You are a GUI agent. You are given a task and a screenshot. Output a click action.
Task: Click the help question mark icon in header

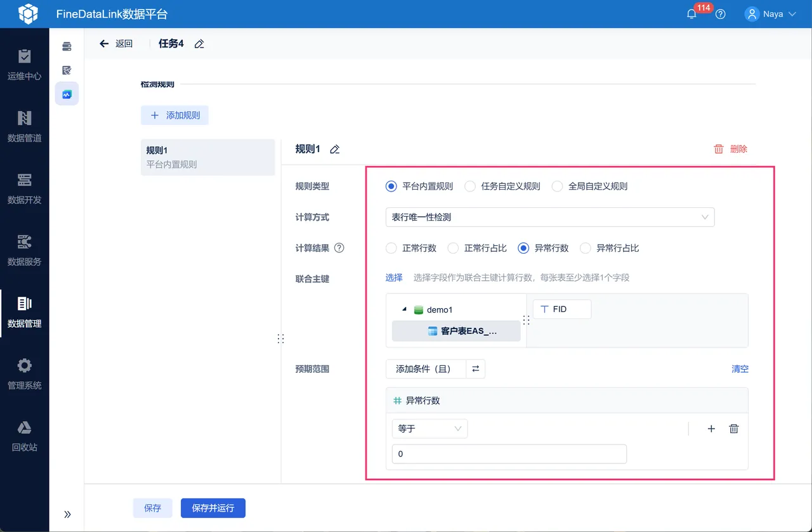[x=720, y=14]
